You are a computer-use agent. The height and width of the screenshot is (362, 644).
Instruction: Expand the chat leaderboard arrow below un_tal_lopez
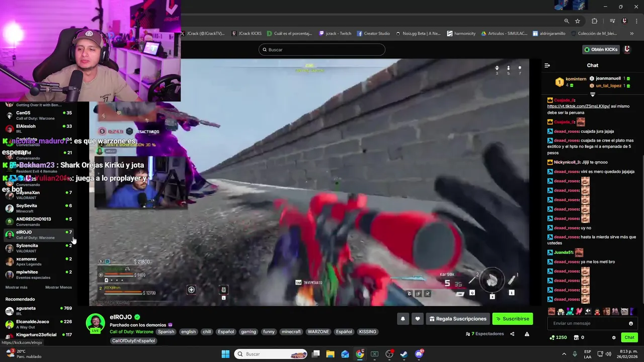[593, 95]
